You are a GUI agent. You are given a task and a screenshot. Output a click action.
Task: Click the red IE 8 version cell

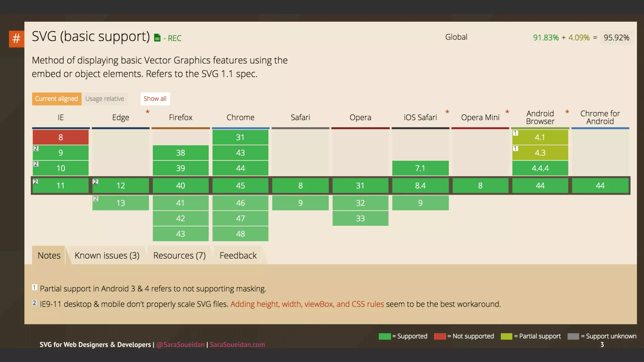coord(61,137)
